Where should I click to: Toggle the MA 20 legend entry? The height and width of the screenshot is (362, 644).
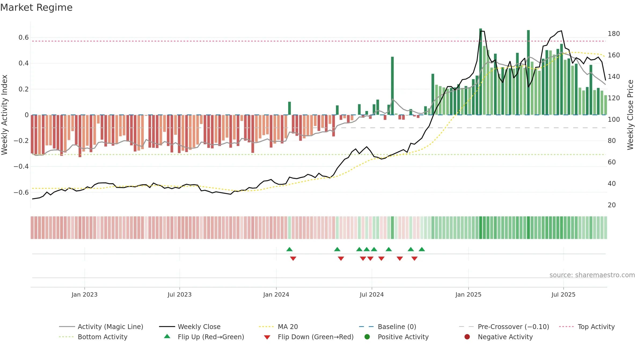[x=278, y=327]
